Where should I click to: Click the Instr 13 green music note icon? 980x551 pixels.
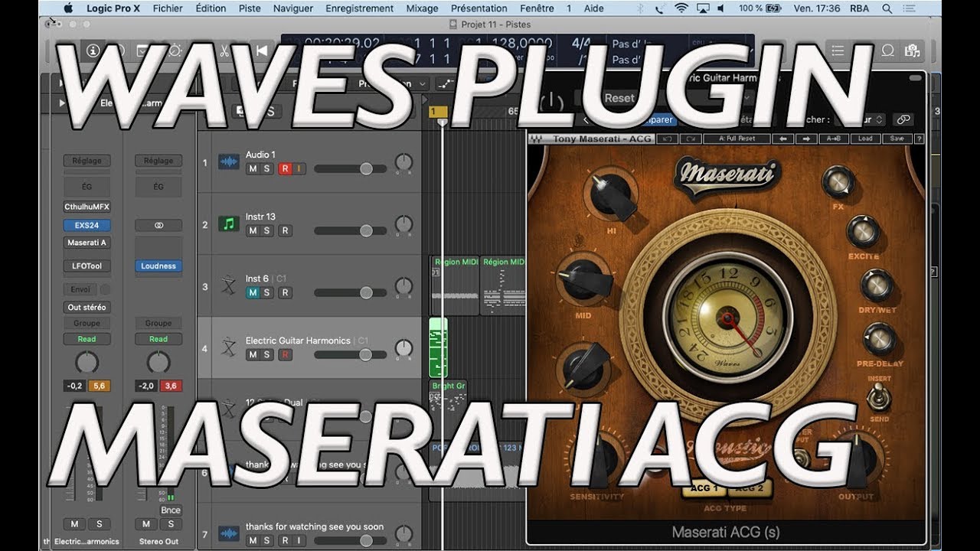228,224
